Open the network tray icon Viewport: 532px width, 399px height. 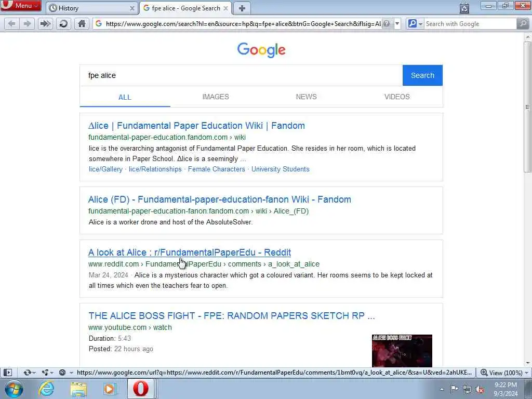pos(467,389)
